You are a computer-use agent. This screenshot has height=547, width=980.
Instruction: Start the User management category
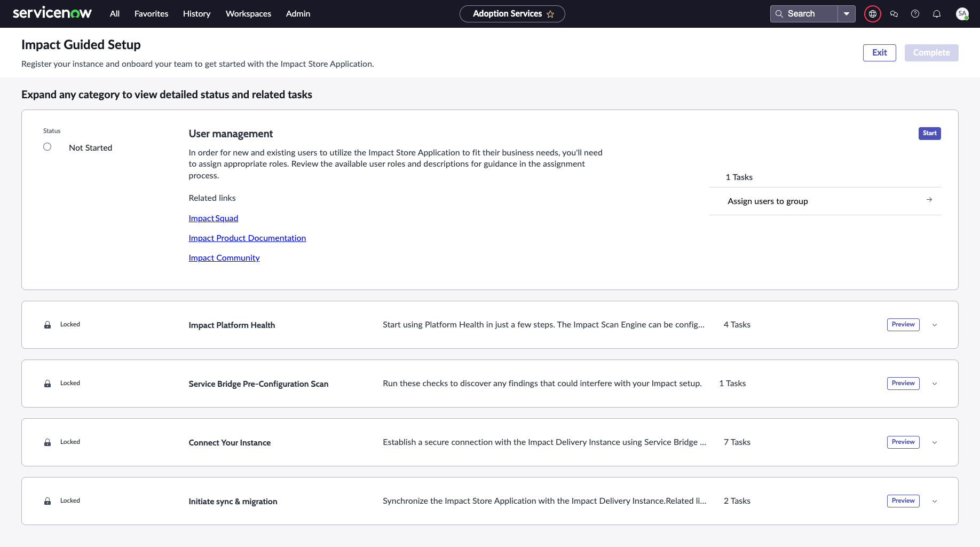point(930,134)
